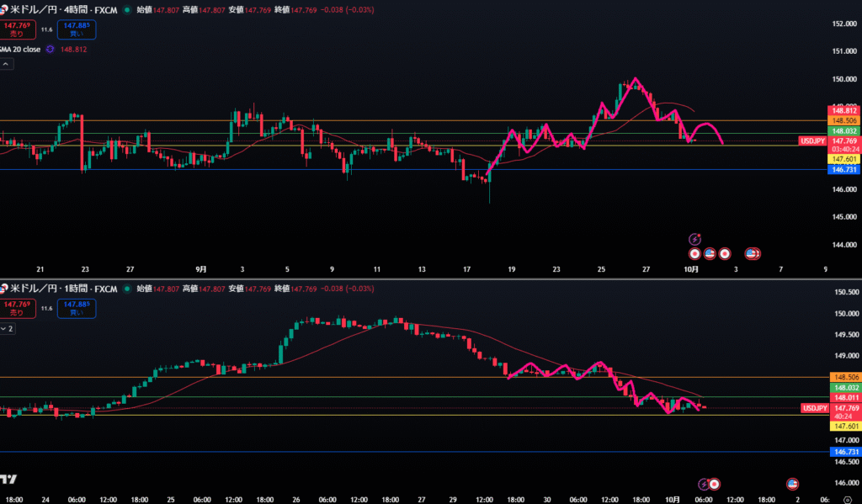Screen dimensions: 862x504
Task: Click US flag event icon on the 1-hour chart time axis
Action: pyautogui.click(x=792, y=484)
